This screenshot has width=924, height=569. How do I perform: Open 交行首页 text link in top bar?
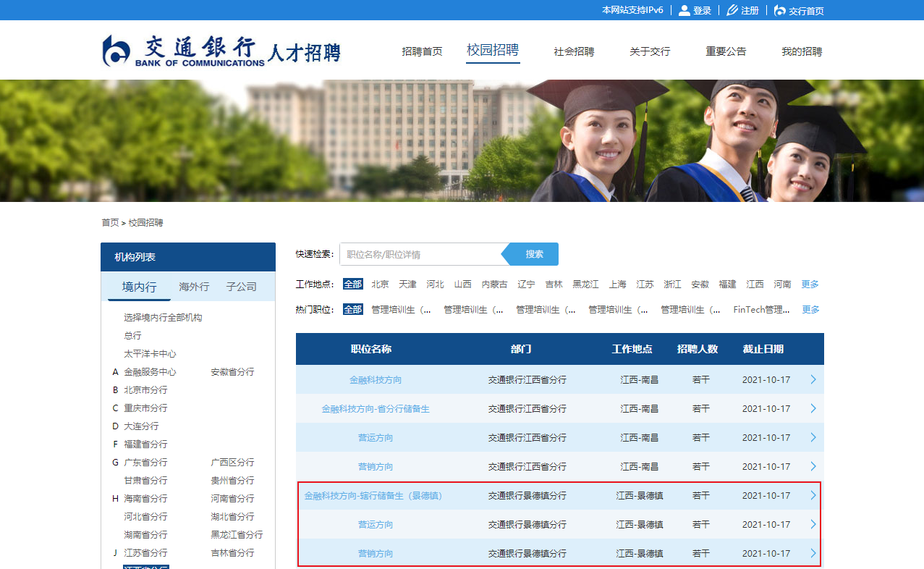806,11
